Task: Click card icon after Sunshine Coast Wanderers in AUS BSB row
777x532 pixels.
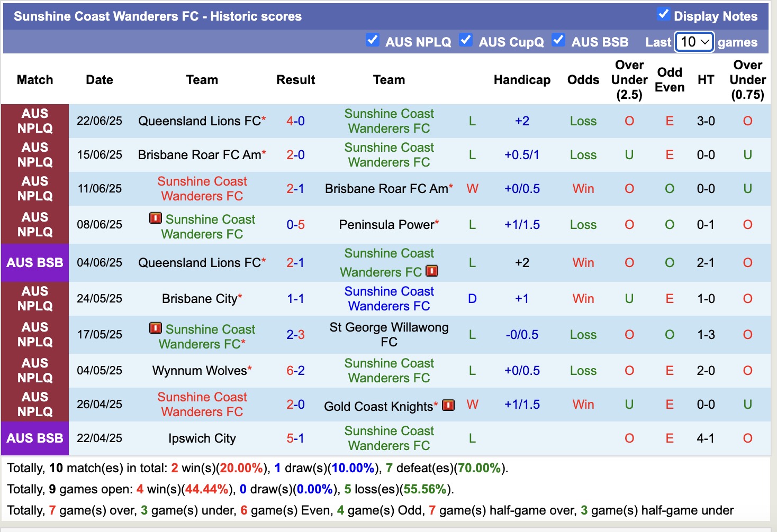Action: [x=432, y=271]
